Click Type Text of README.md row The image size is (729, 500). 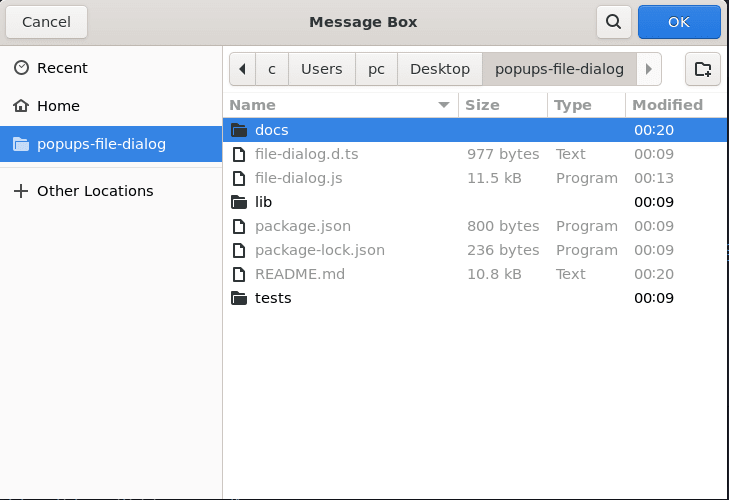click(x=570, y=274)
